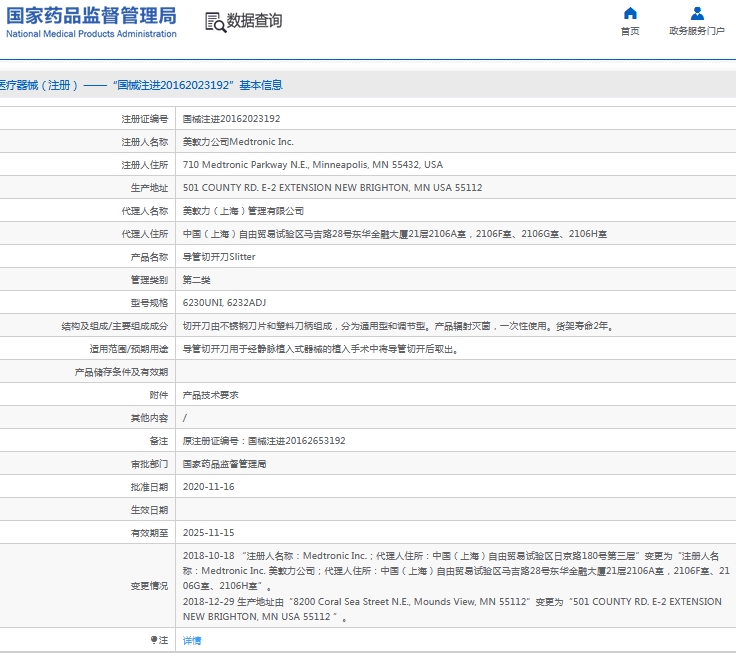The height and width of the screenshot is (658, 736).
Task: Click the 代理人名称 row label
Action: click(x=145, y=211)
